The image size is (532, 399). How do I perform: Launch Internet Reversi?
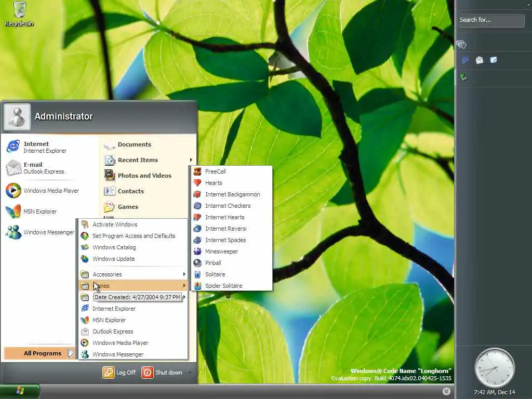232,229
